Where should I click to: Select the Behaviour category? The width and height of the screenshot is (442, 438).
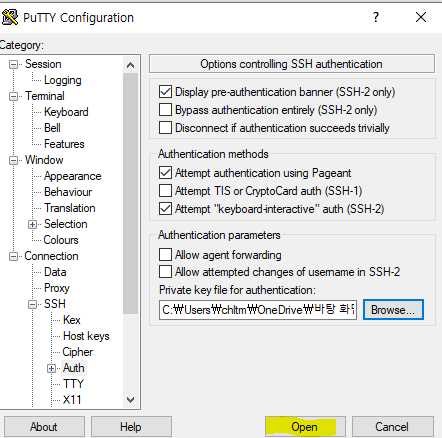point(68,192)
